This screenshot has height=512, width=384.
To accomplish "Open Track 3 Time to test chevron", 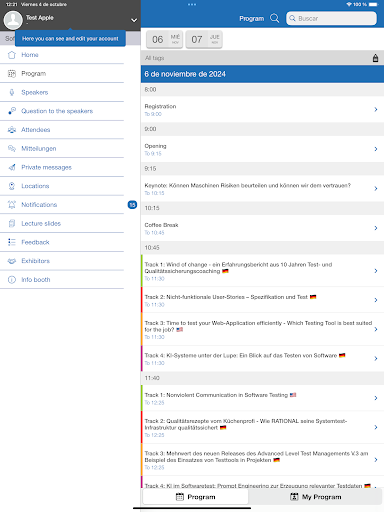I will point(376,329).
